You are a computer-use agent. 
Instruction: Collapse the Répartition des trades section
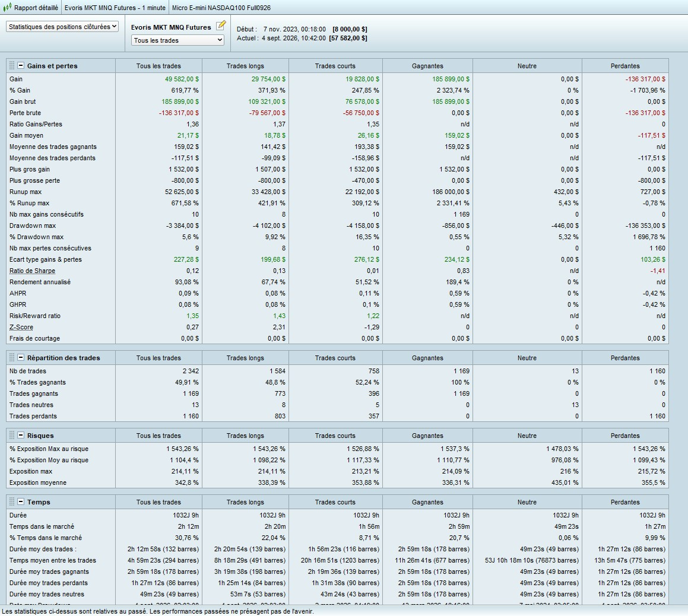click(21, 358)
